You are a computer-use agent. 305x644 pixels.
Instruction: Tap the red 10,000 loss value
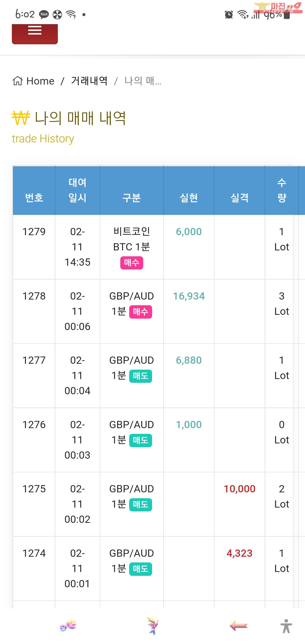pos(239,489)
